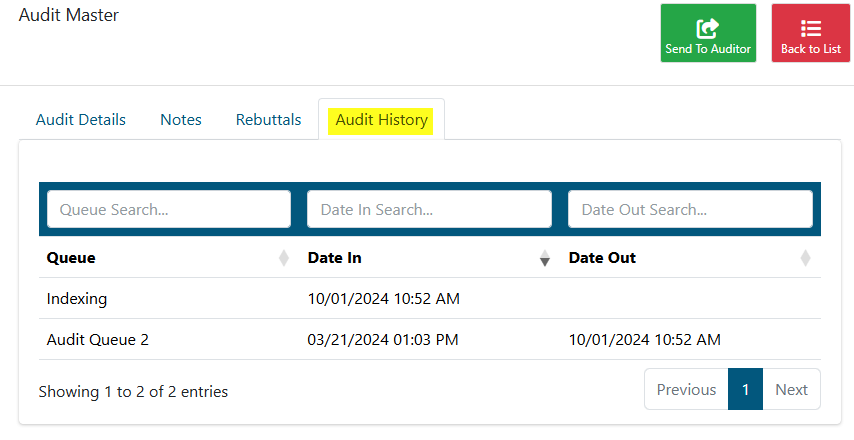854x440 pixels.
Task: Focus the Date In Search field
Action: click(429, 209)
